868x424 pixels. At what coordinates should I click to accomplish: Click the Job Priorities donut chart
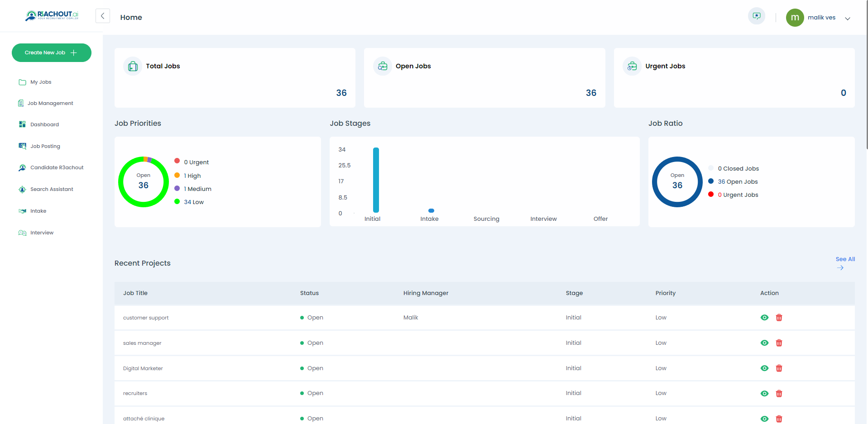click(x=144, y=182)
